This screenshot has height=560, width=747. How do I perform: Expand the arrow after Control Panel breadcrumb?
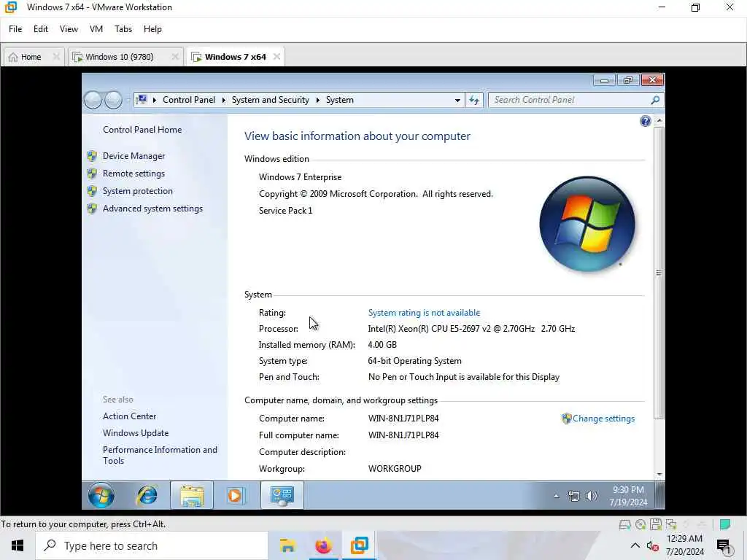223,100
